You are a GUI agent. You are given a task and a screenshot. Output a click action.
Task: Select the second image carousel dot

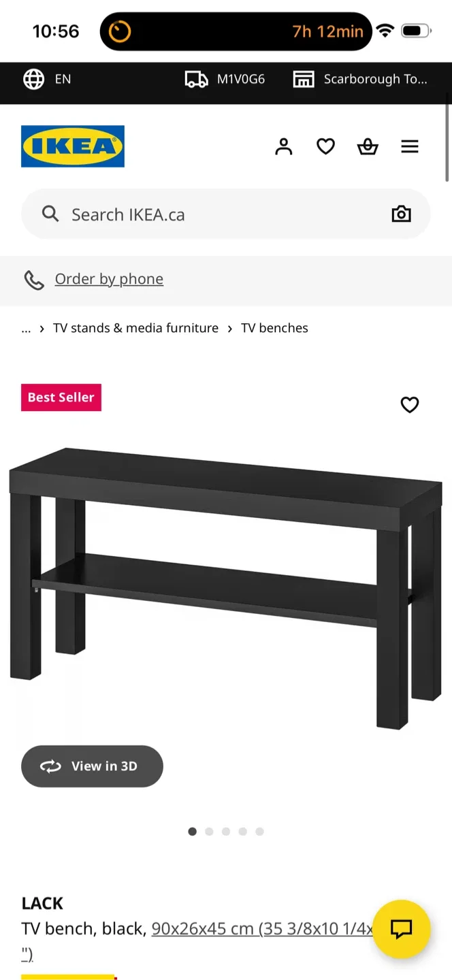pos(209,831)
